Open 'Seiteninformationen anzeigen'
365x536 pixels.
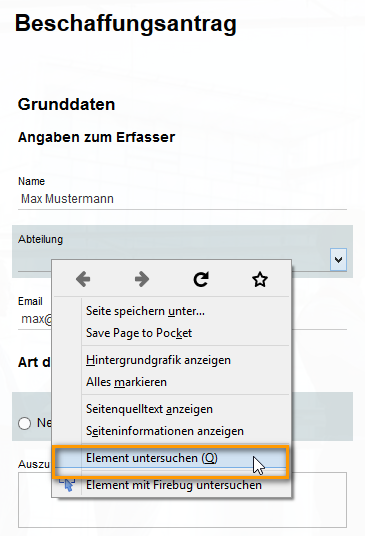click(x=165, y=431)
